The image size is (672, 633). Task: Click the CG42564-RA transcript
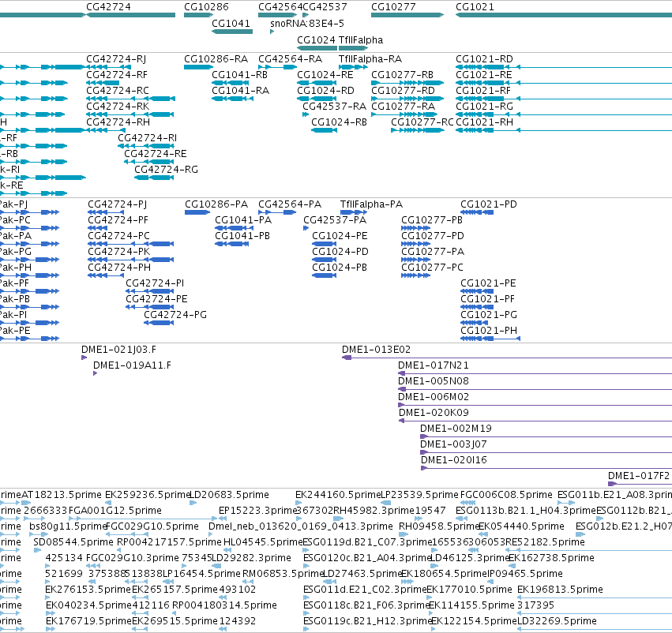click(x=290, y=58)
